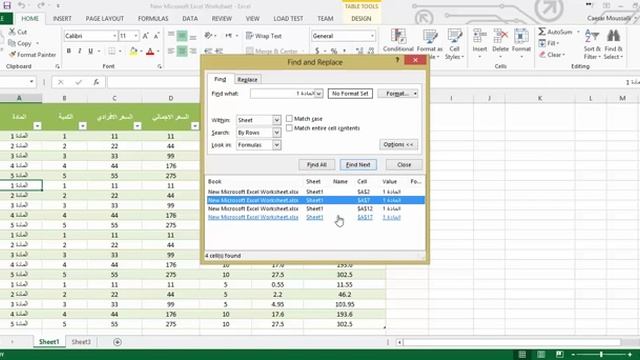
Task: Open the PAGE LAYOUT ribbon tab
Action: (104, 19)
